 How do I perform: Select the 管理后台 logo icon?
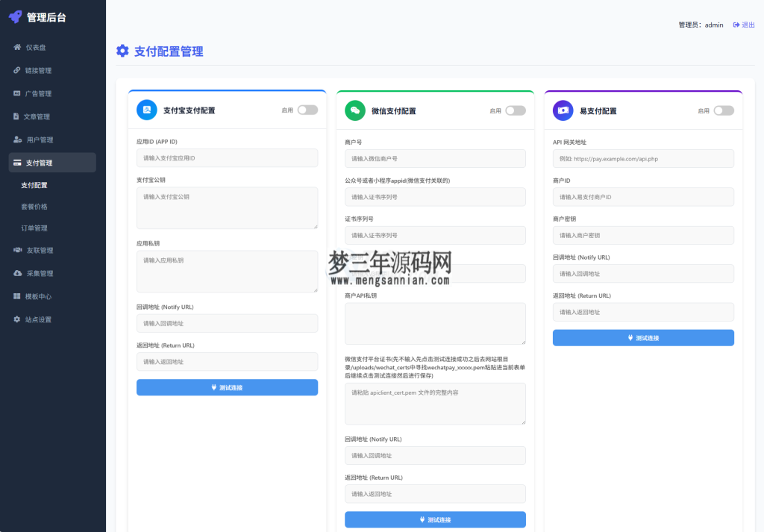[16, 16]
